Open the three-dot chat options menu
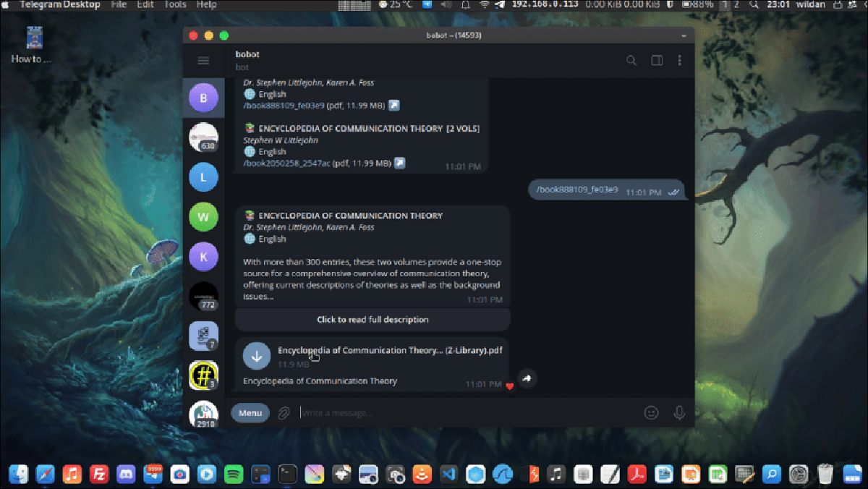 point(679,61)
